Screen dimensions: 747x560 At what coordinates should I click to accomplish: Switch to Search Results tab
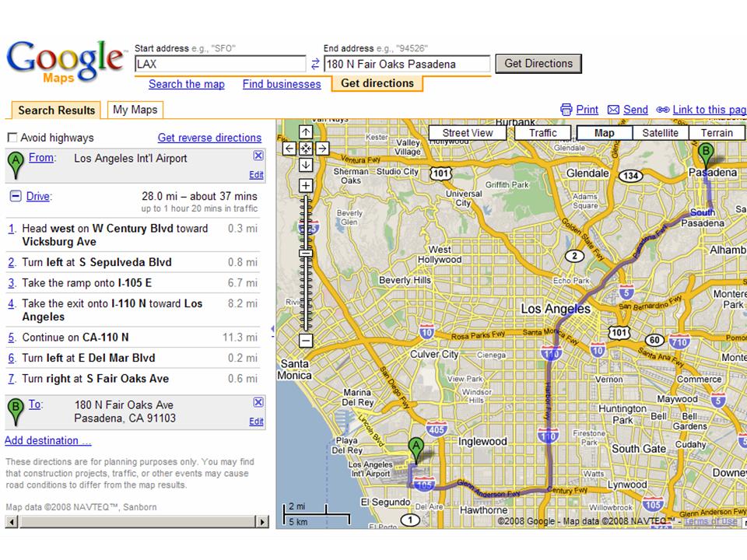[56, 110]
